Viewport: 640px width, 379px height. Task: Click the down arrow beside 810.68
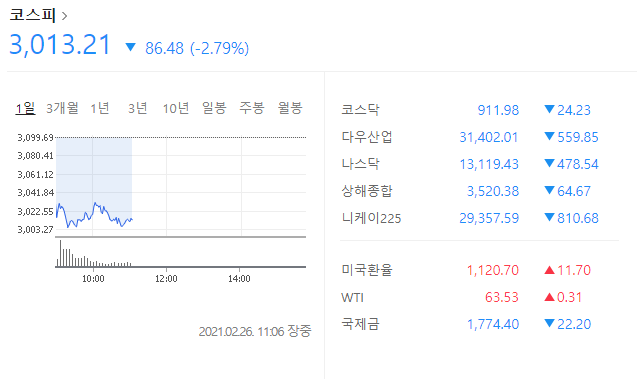click(x=549, y=217)
